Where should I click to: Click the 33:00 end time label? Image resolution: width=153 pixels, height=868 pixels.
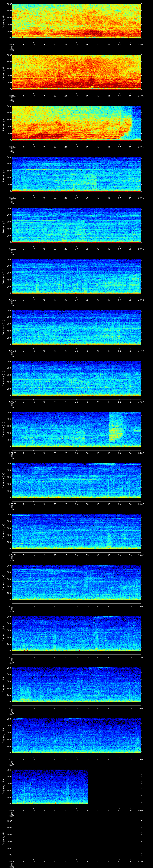pos(141,453)
